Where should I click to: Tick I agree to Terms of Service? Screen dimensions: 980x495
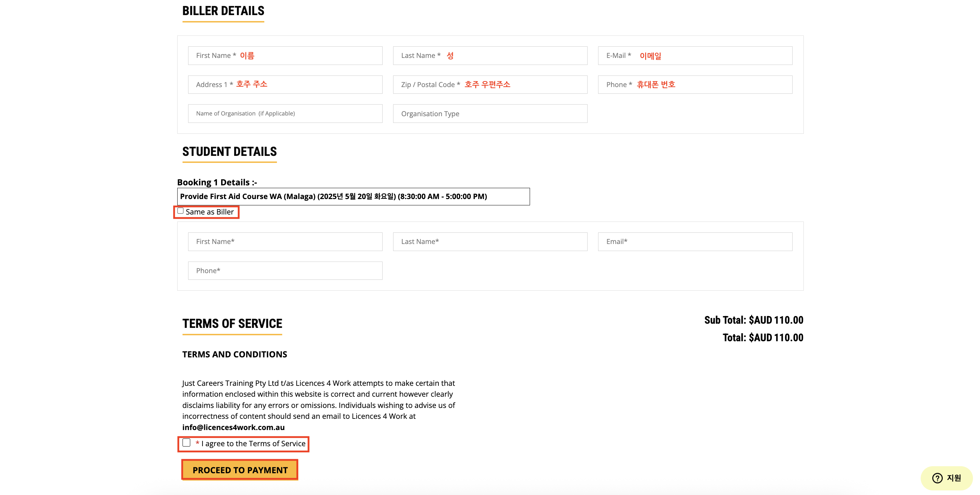click(186, 442)
